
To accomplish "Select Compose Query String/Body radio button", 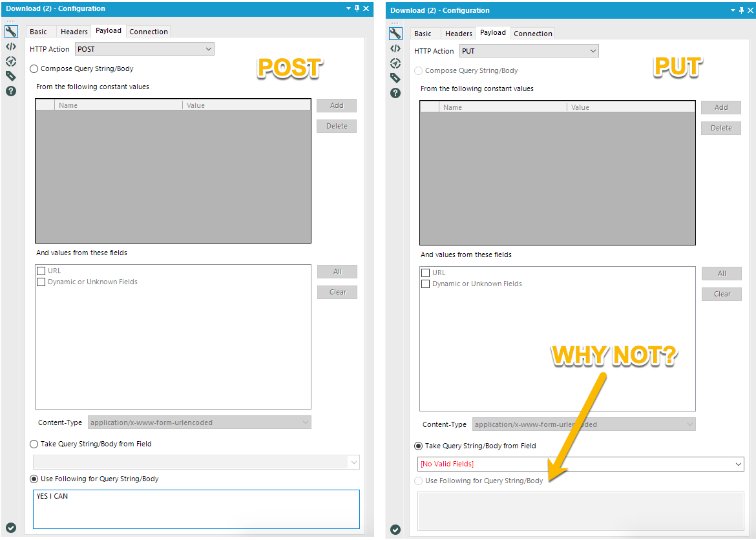I will pos(33,68).
